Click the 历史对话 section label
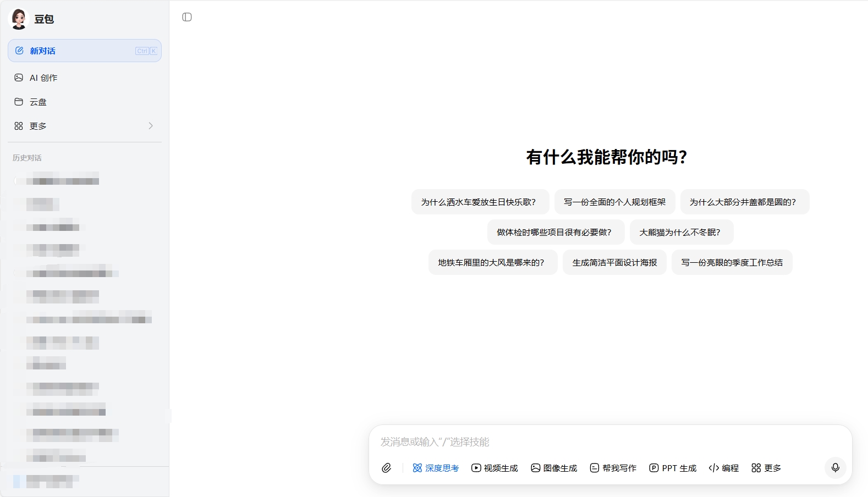The height and width of the screenshot is (497, 868). point(27,158)
